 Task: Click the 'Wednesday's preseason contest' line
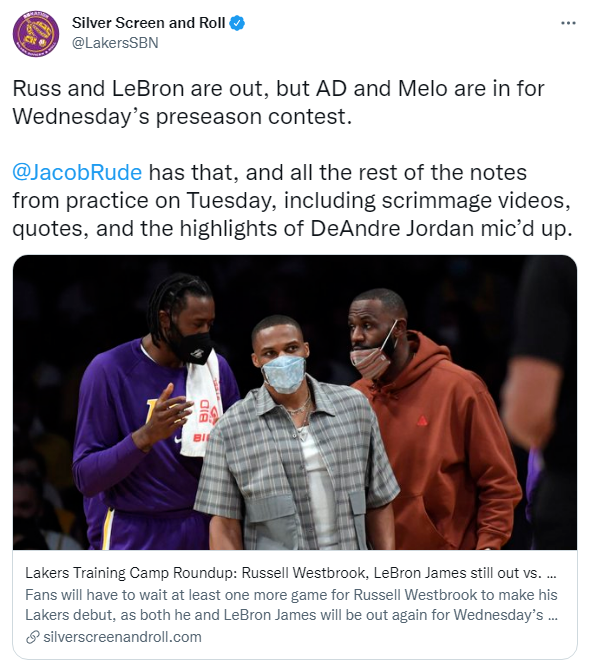(182, 116)
